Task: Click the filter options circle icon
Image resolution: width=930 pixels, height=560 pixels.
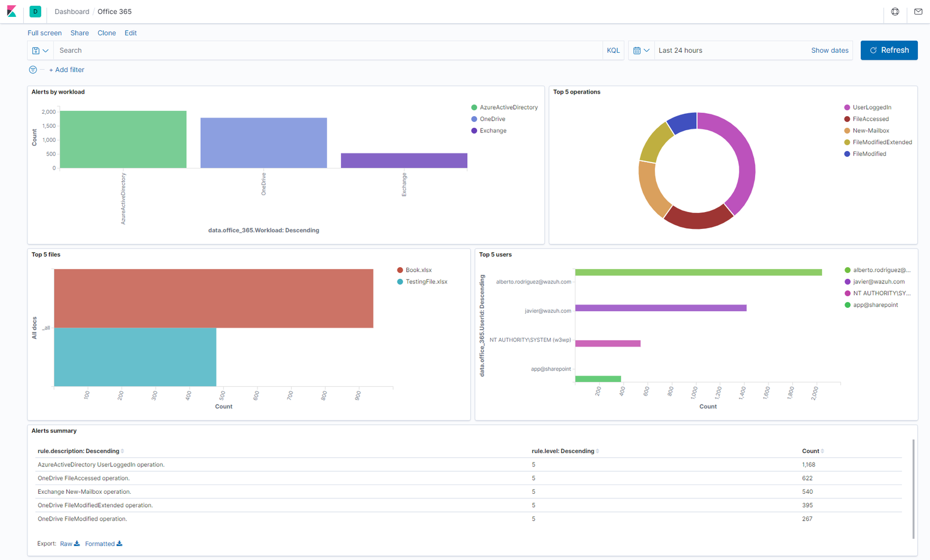Action: click(x=33, y=70)
